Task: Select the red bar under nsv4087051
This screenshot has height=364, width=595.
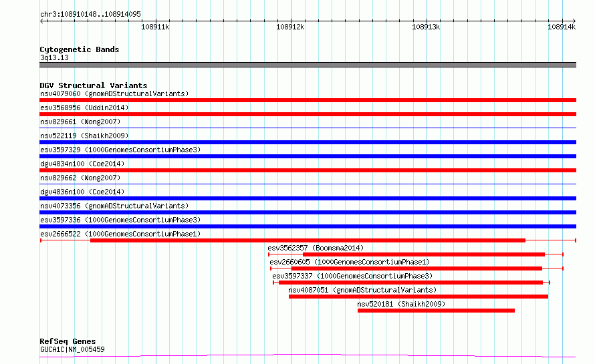Action: click(x=419, y=297)
